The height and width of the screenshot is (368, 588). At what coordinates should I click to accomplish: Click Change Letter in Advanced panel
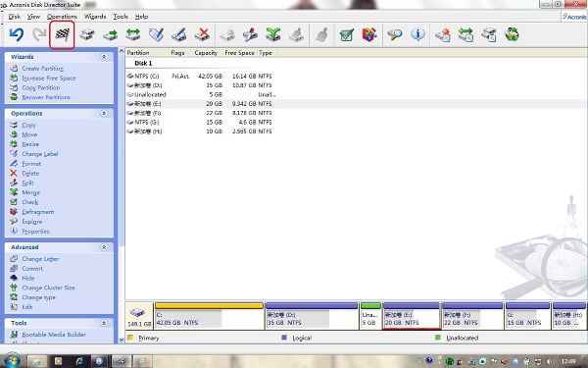(x=40, y=259)
